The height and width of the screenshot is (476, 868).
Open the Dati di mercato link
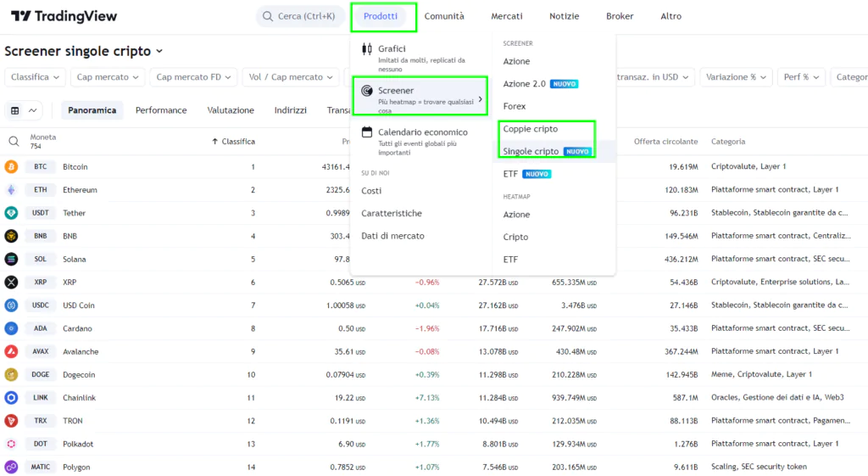392,236
